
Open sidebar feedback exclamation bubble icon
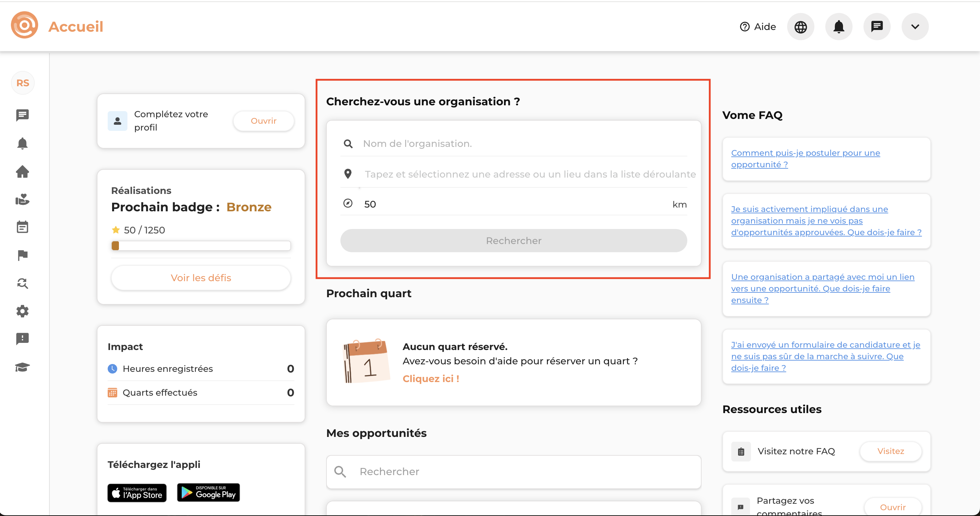(22, 339)
